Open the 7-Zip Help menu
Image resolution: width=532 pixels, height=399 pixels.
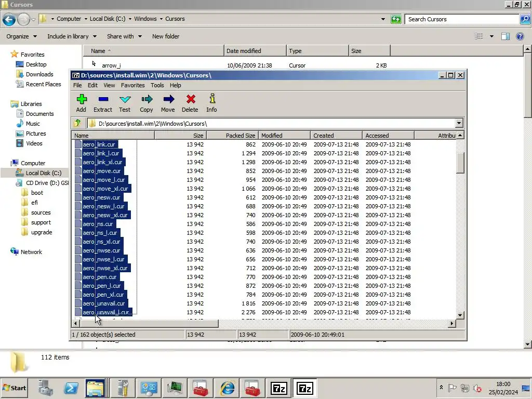[176, 85]
